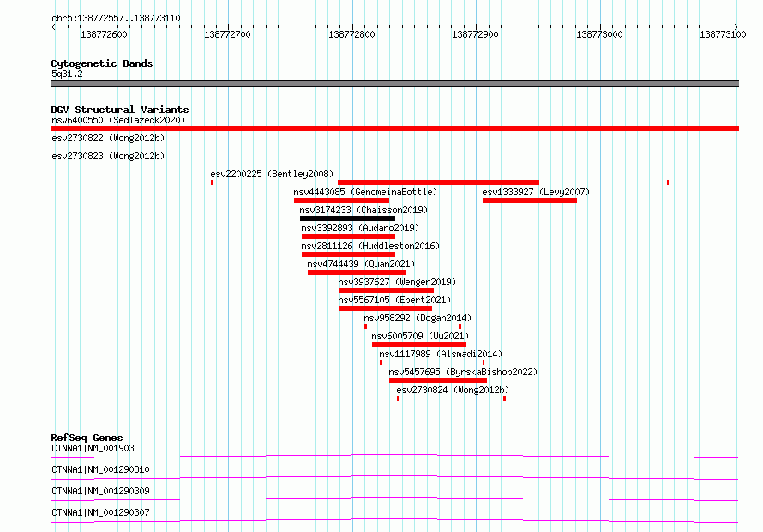This screenshot has height=532, width=763.
Task: Open nsv3174233 (Chaisson2019) variant label
Action: click(x=363, y=210)
